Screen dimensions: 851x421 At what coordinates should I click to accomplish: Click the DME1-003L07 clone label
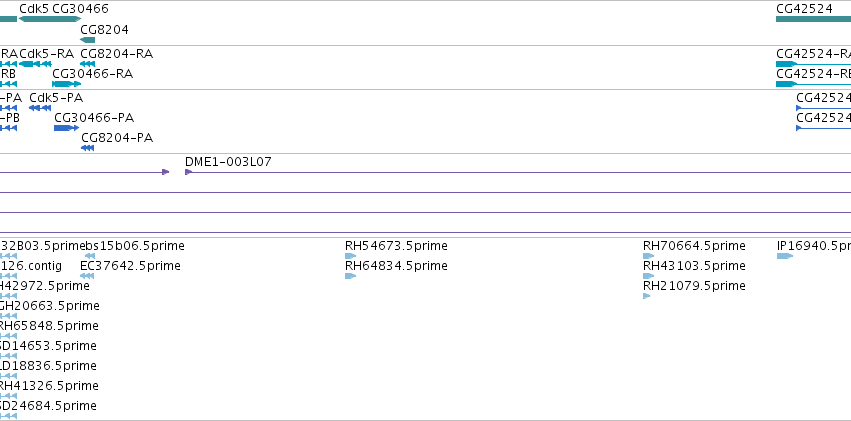point(228,162)
